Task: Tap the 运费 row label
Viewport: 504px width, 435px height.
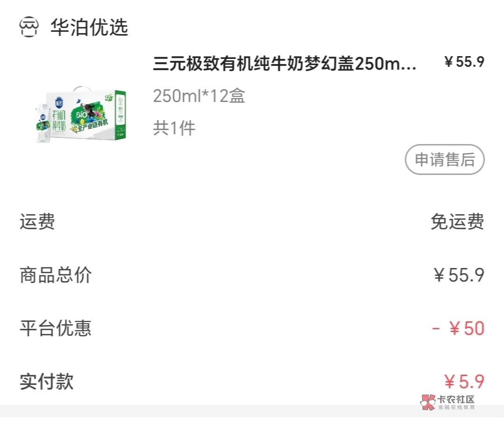Action: (x=37, y=221)
